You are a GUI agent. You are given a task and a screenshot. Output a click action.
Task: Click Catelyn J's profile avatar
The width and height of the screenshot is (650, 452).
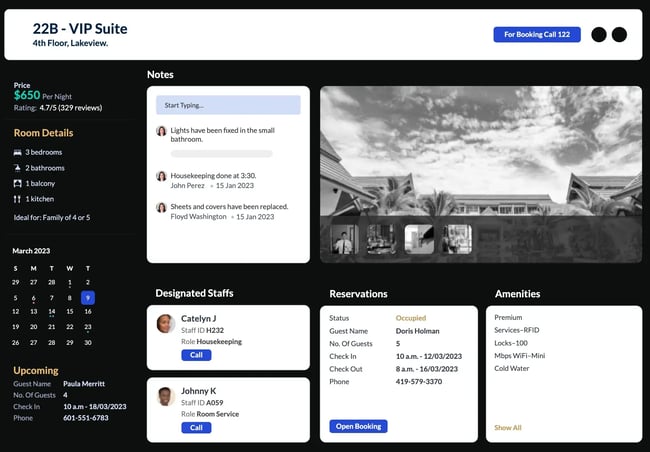(166, 324)
